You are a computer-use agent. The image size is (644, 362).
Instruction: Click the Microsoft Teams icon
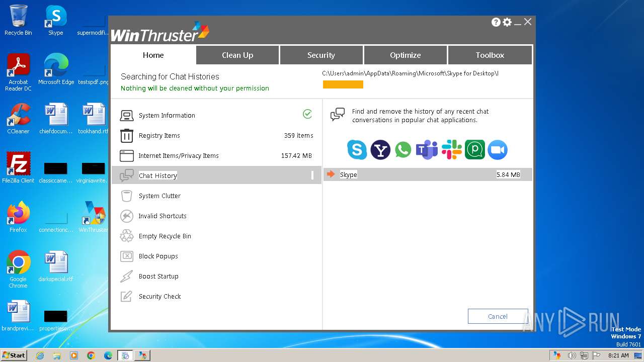coord(427,150)
